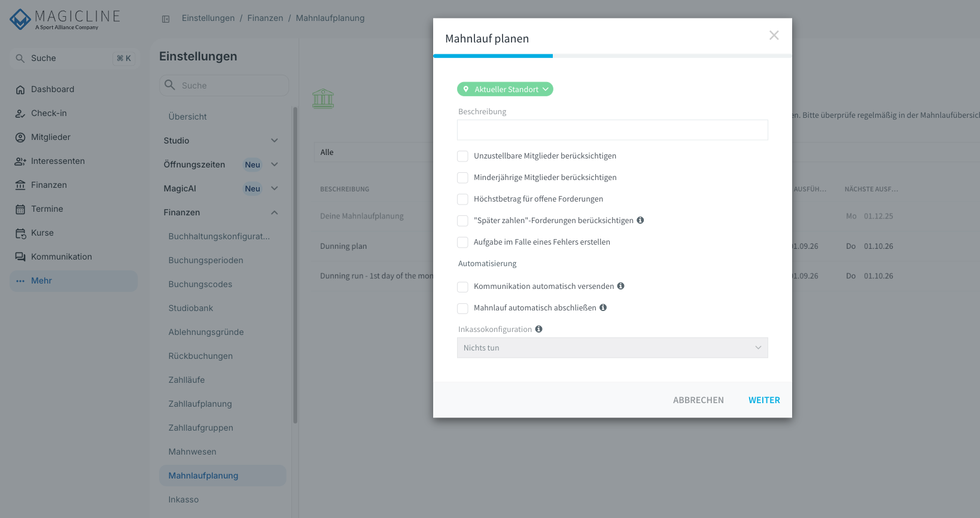
Task: Open the Aktueller Standort dropdown
Action: [505, 89]
